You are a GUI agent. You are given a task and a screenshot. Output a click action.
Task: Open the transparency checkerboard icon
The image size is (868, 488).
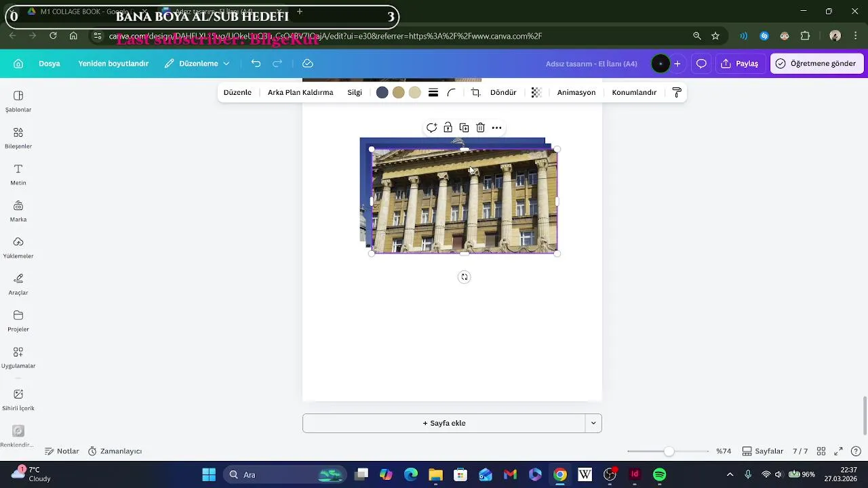536,93
